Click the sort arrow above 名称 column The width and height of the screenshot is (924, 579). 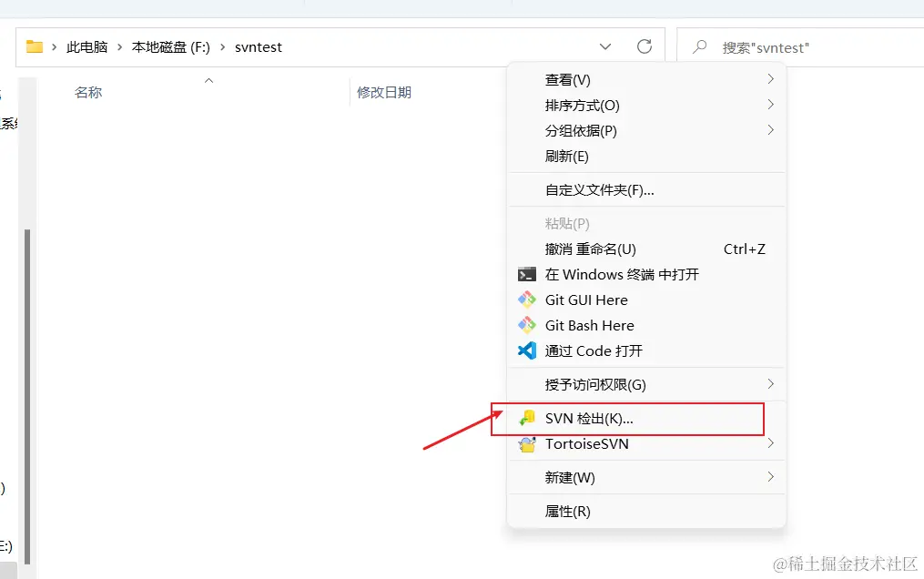[x=208, y=81]
